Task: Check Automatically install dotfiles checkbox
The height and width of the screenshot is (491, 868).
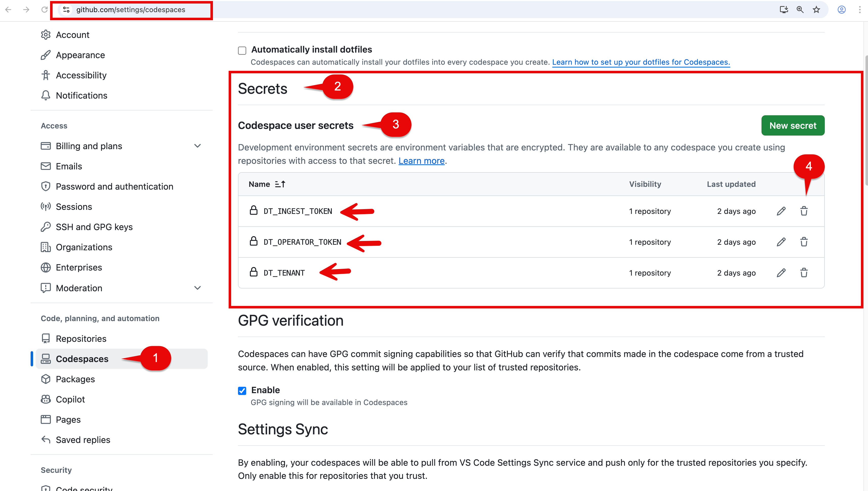Action: (x=242, y=51)
